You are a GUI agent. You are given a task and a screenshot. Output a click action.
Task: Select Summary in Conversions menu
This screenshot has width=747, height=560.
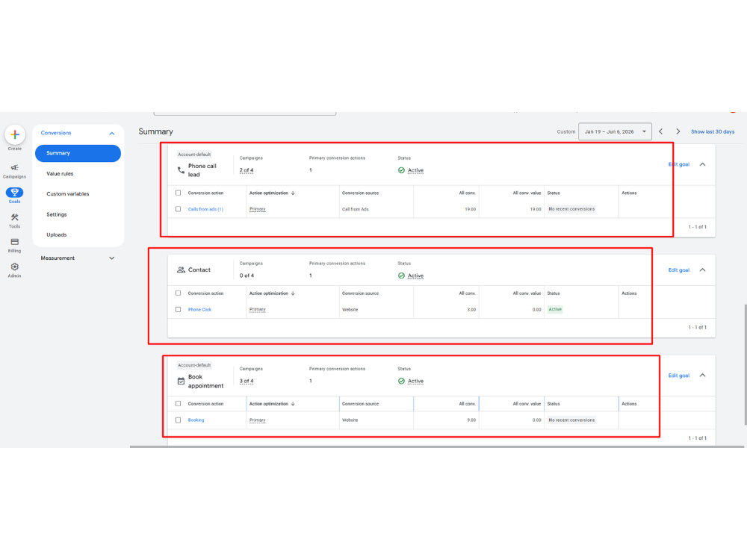(78, 153)
